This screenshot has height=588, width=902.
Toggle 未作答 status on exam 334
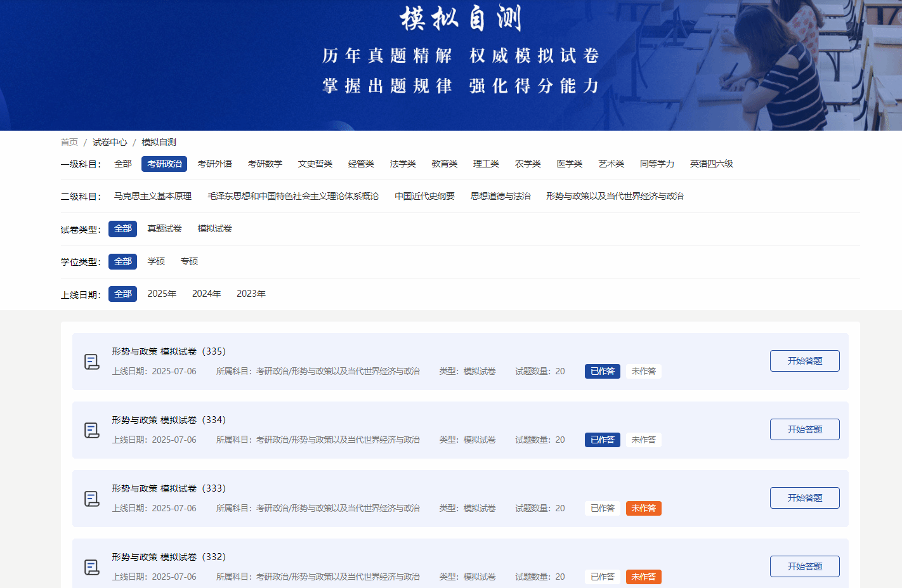tap(643, 440)
